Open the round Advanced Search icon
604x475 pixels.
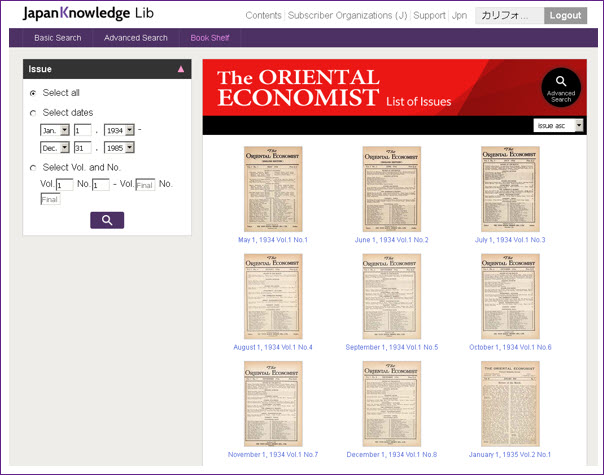coord(561,87)
